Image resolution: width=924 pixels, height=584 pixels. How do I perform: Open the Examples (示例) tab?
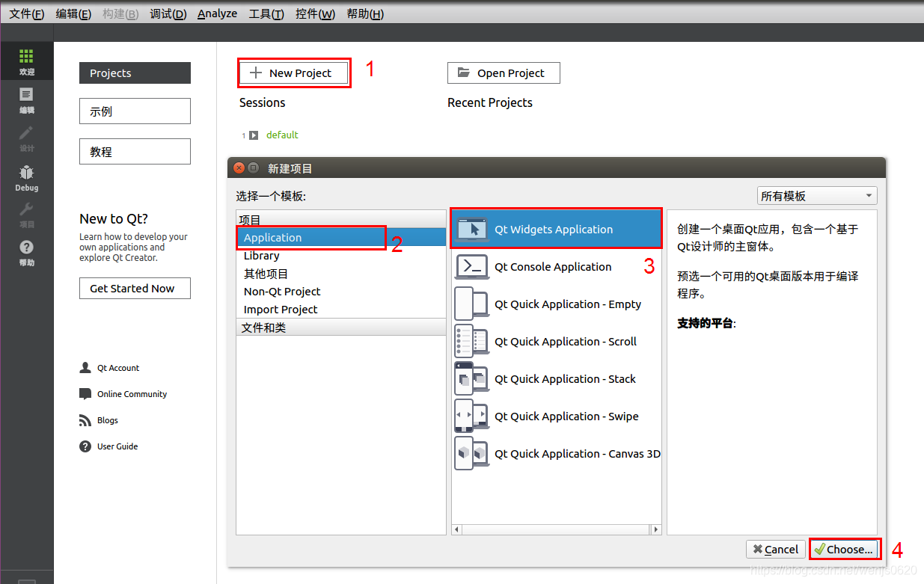135,111
